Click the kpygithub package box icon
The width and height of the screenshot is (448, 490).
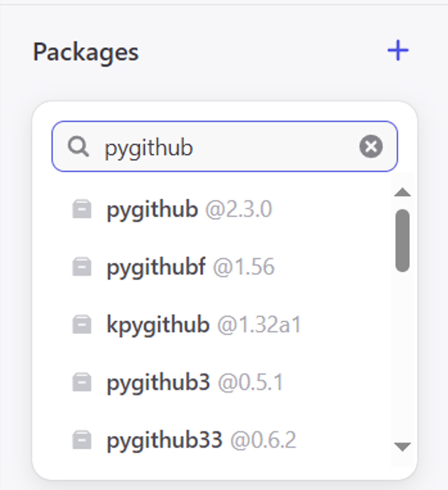pyautogui.click(x=82, y=325)
